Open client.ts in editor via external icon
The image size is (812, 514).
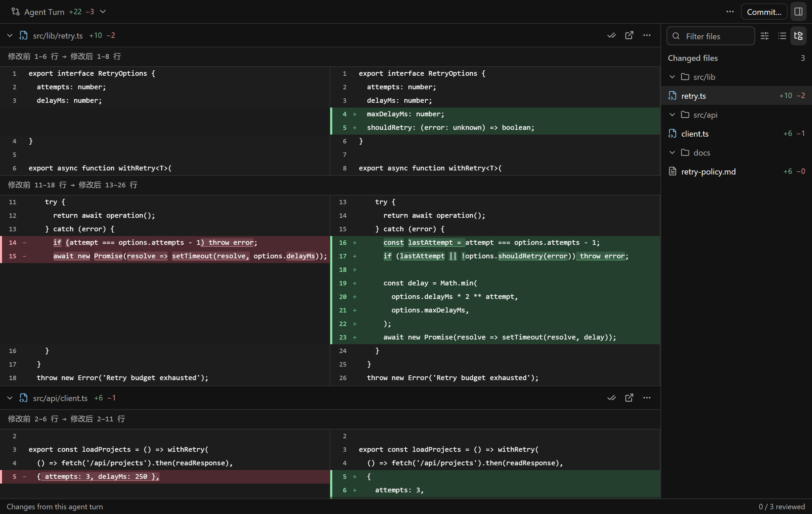[x=629, y=398]
